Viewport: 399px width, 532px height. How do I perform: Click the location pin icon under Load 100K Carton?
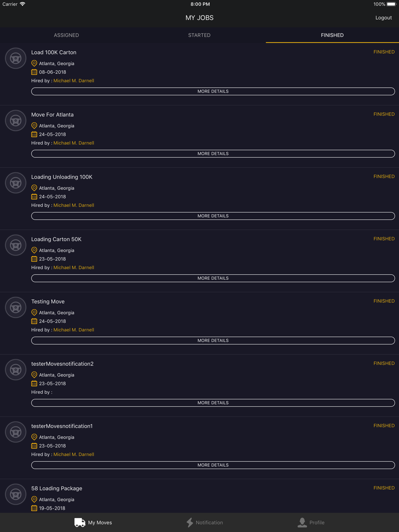tap(34, 63)
